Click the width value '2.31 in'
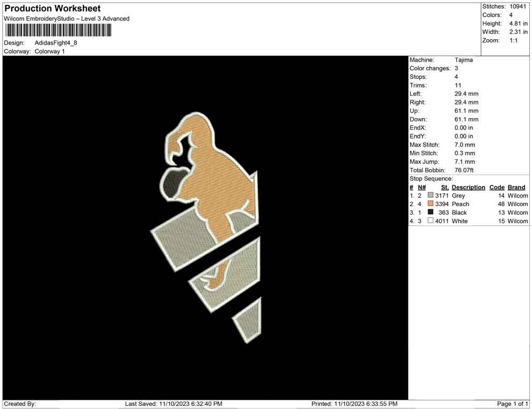This screenshot has width=532, height=409. (518, 32)
